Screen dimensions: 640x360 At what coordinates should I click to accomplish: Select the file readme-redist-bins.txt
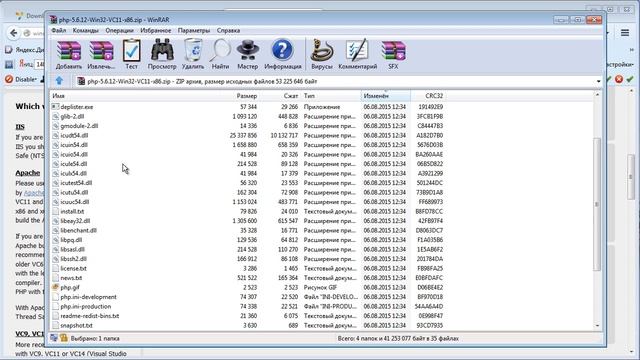[x=90, y=316]
